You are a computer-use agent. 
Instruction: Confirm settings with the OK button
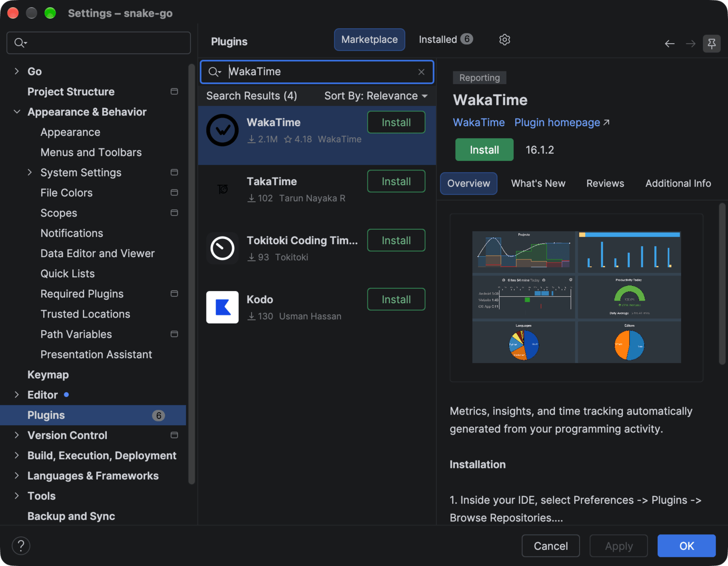(x=686, y=546)
